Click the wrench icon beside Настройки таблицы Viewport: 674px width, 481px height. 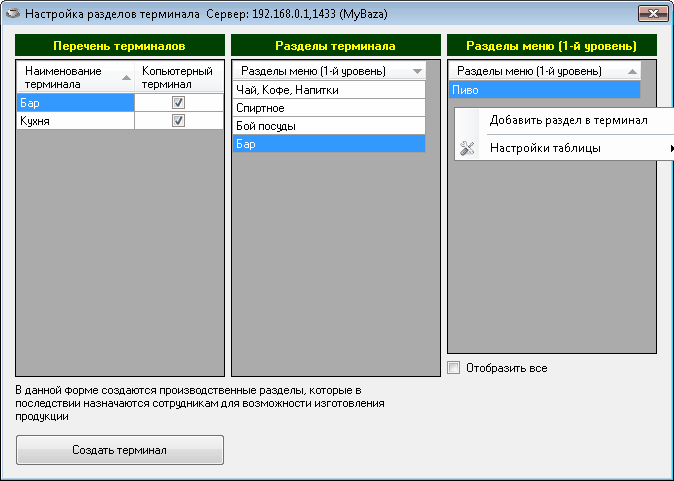click(x=467, y=149)
